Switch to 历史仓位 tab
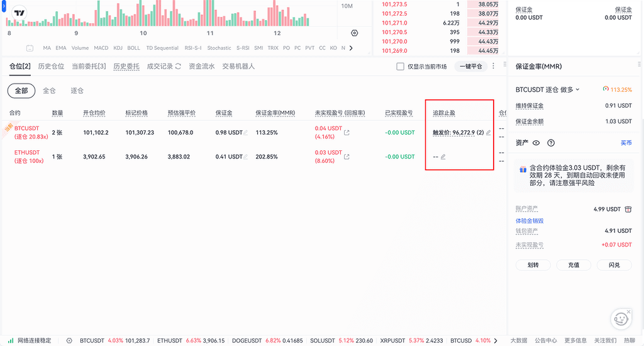 (51, 66)
